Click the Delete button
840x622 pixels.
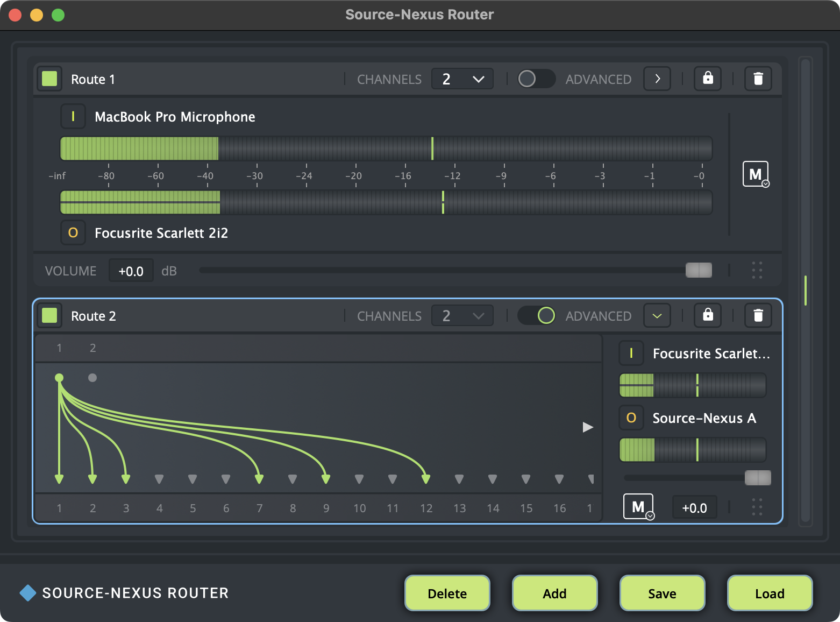pos(447,593)
